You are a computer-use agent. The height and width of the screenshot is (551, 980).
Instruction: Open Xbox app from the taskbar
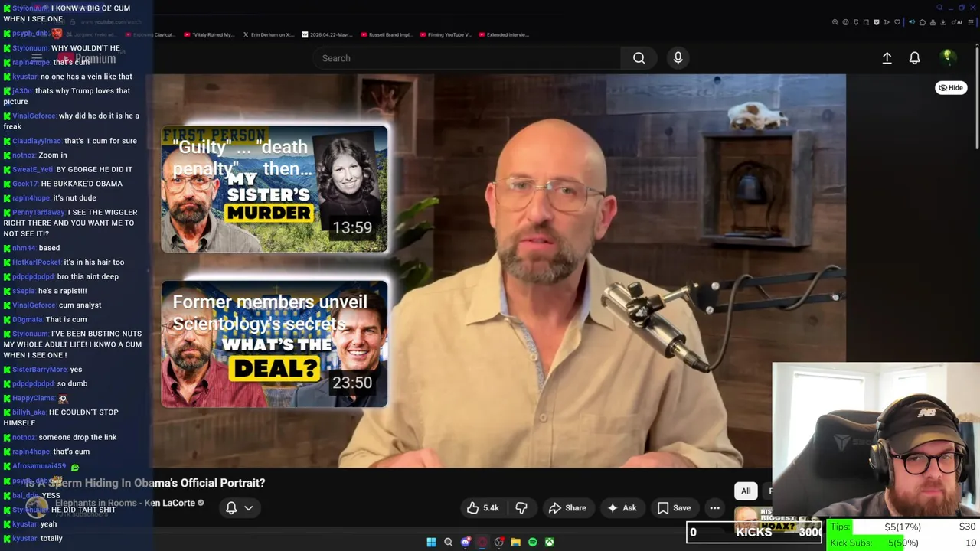click(x=549, y=542)
